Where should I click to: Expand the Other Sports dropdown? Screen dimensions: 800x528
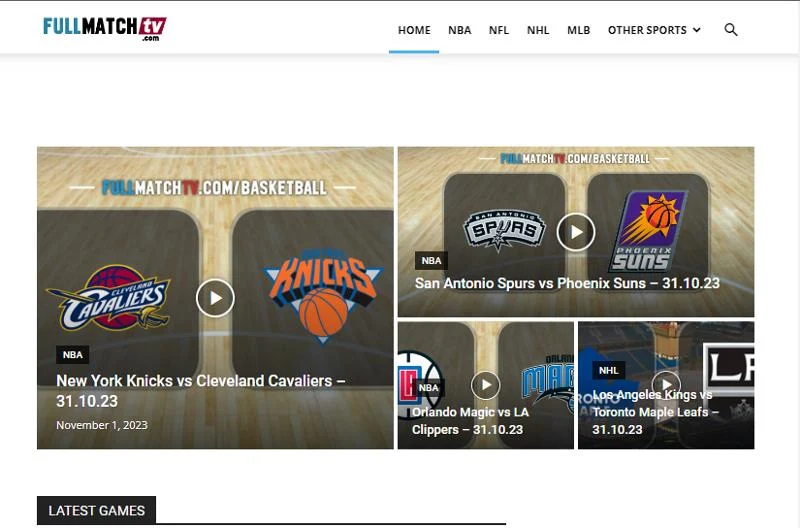654,30
